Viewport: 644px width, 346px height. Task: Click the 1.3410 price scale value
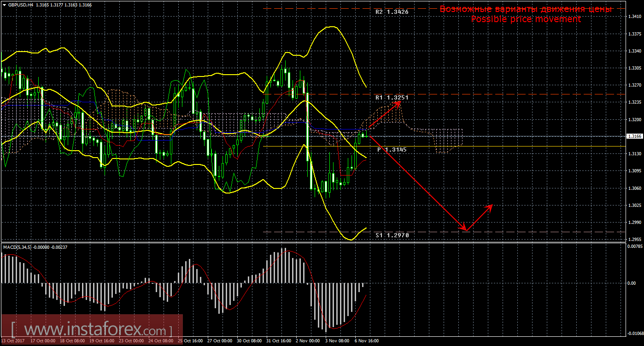tap(634, 17)
